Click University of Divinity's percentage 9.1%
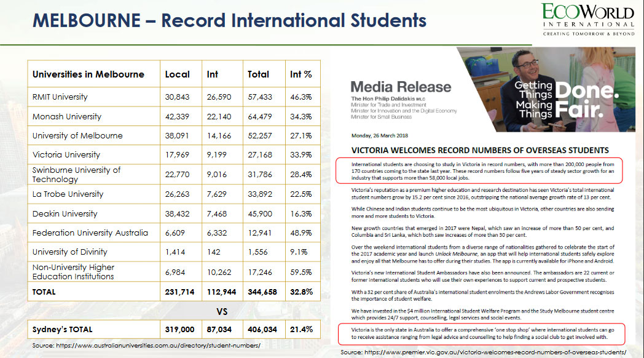644x358 pixels. pos(299,252)
